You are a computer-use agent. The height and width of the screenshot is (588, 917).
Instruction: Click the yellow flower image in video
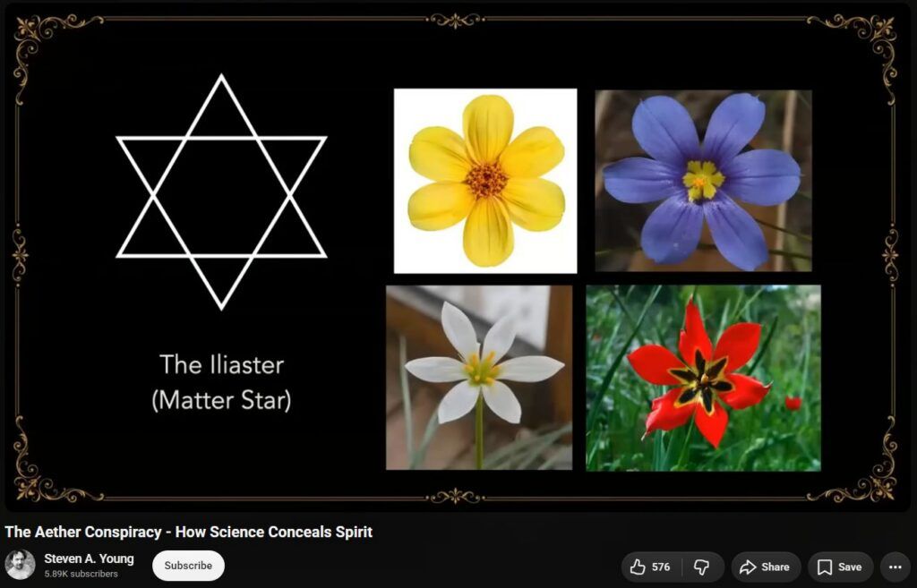pyautogui.click(x=485, y=181)
